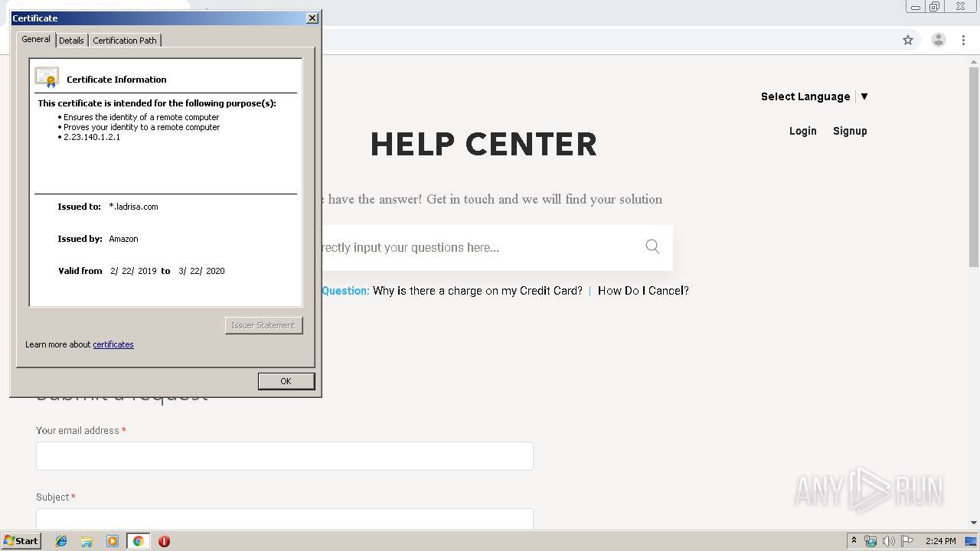Click the scrollbar down arrow
The width and height of the screenshot is (980, 551).
coord(974,523)
